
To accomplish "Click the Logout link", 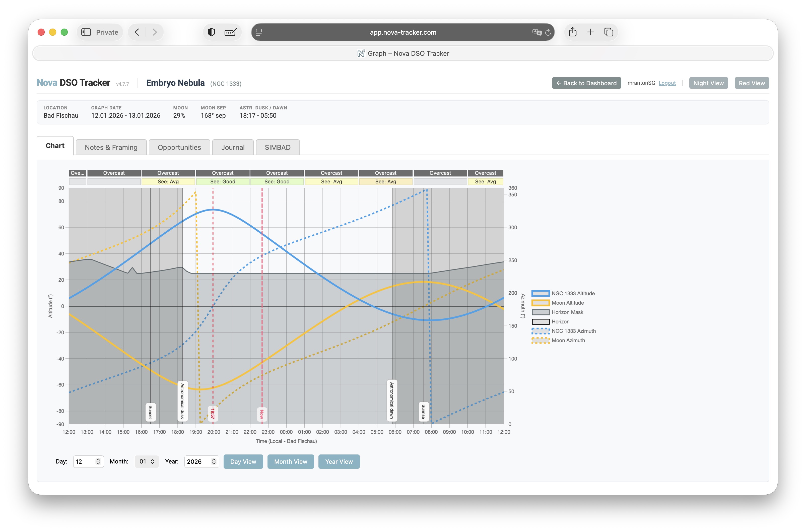I will pyautogui.click(x=667, y=83).
